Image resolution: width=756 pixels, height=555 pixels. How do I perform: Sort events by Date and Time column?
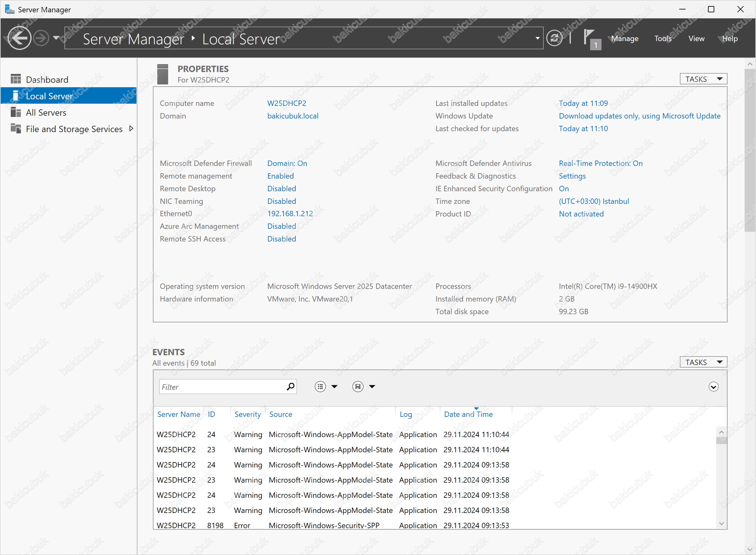[x=468, y=414]
